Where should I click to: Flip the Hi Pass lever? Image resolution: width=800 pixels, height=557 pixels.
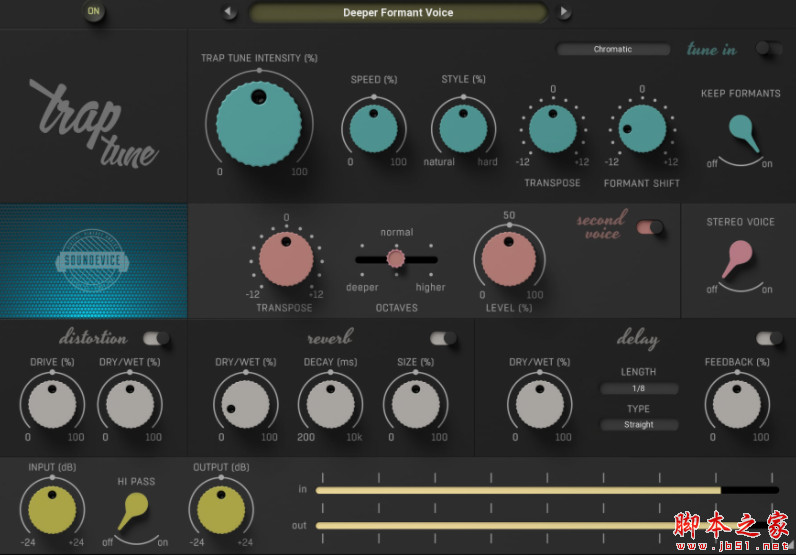tap(133, 512)
